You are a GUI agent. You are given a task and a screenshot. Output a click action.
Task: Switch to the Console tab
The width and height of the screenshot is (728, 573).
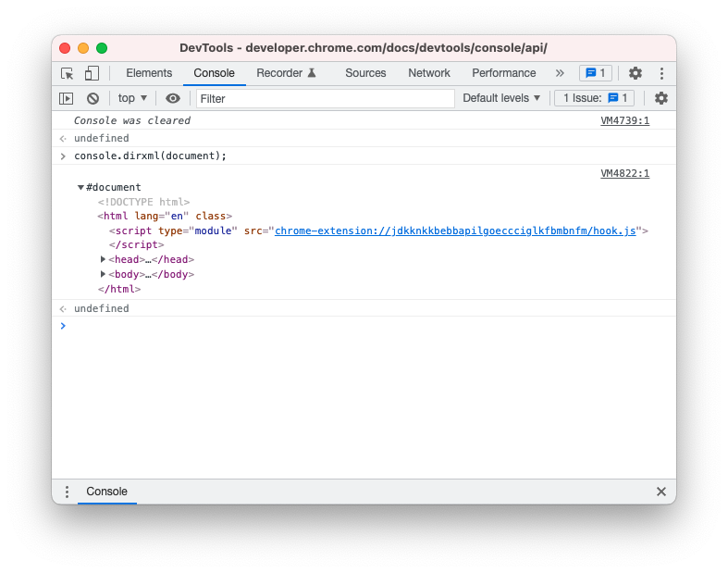click(214, 73)
